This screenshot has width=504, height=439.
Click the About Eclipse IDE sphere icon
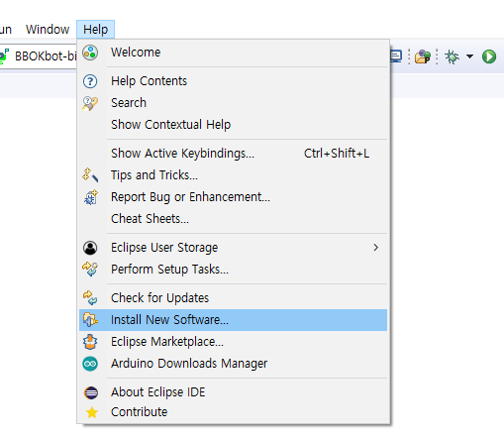coord(91,392)
